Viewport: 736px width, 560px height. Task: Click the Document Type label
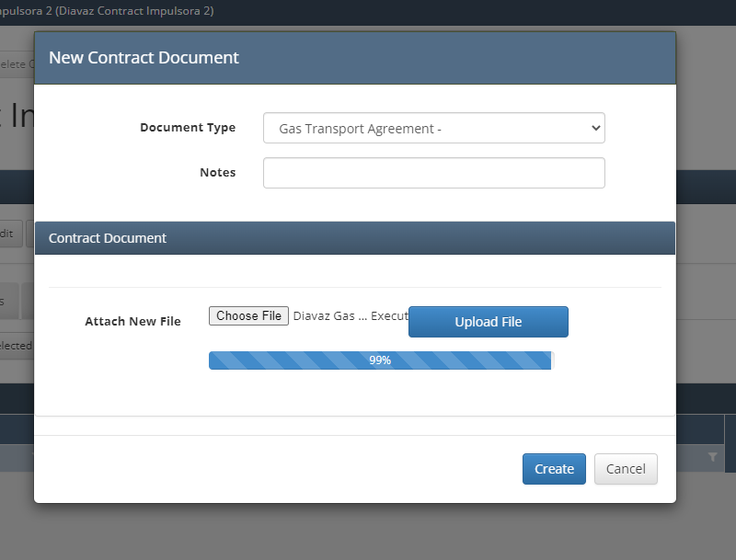188,128
